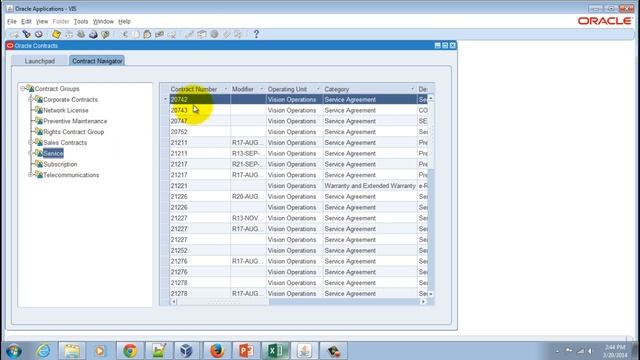Screen dimensions: 640x360
Task: Click the Copy toolbar icon
Action: click(136, 34)
